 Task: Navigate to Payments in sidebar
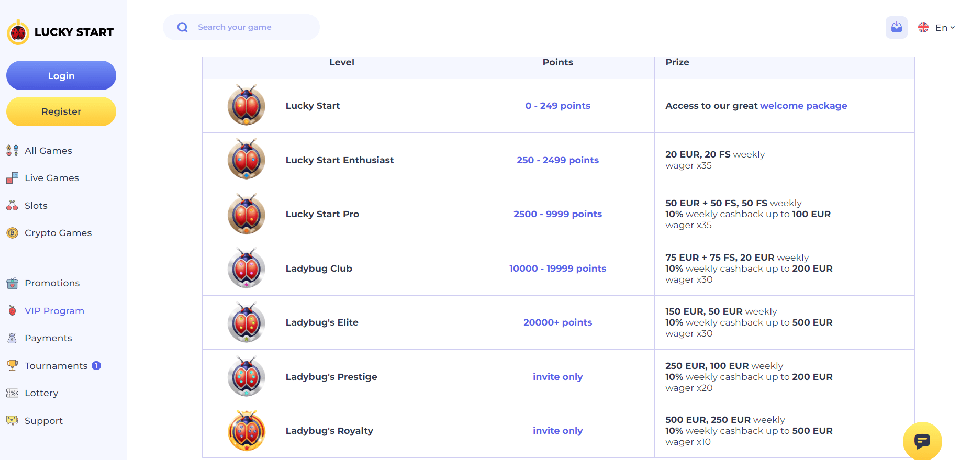48,338
